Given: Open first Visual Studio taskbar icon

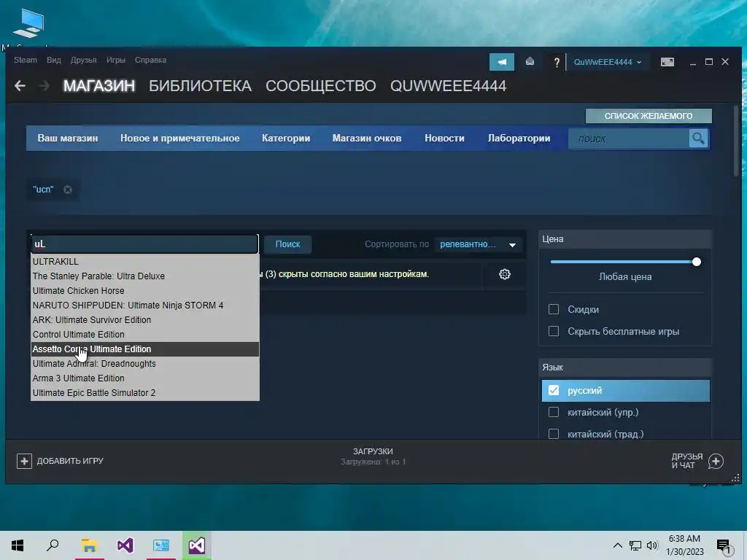Looking at the screenshot, I should tap(125, 545).
